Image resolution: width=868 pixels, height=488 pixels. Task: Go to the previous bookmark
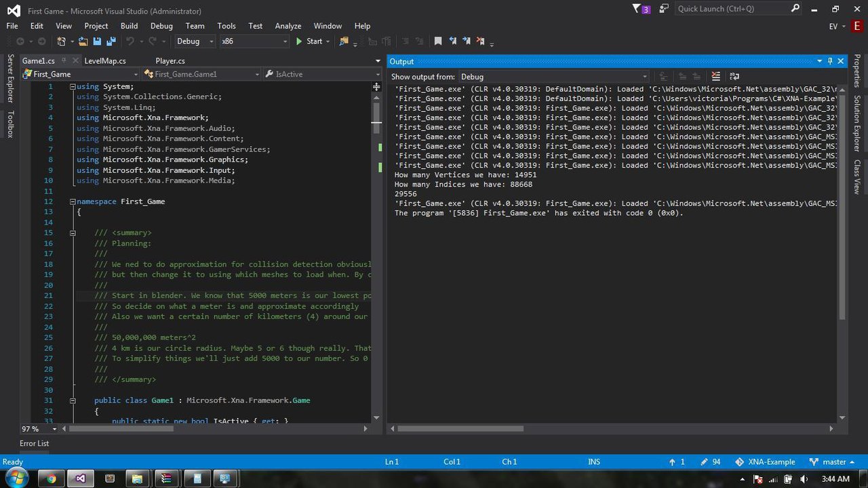[452, 41]
